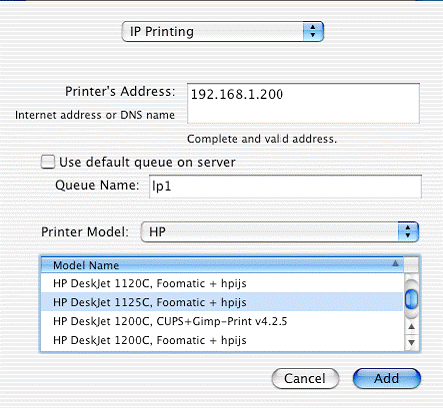Open the Printer Model HP dropdown

point(280,232)
